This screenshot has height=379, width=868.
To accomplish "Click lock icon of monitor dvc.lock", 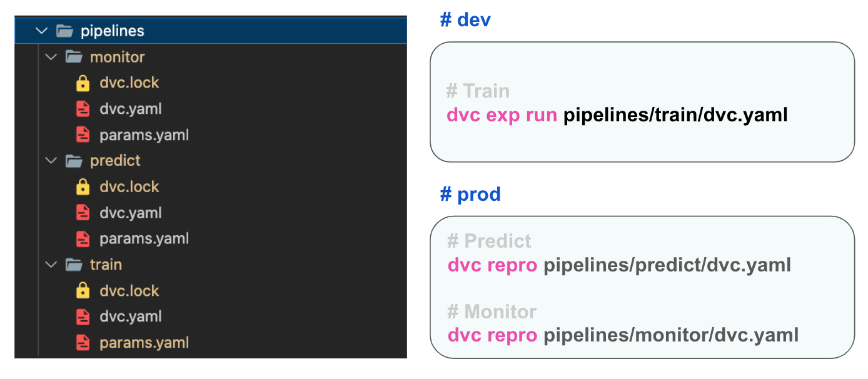I will (83, 83).
